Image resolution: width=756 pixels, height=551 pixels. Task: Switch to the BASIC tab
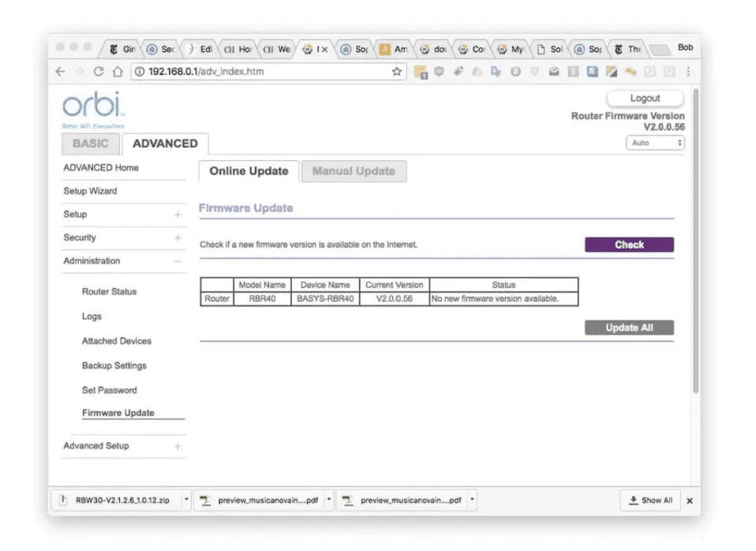[90, 144]
